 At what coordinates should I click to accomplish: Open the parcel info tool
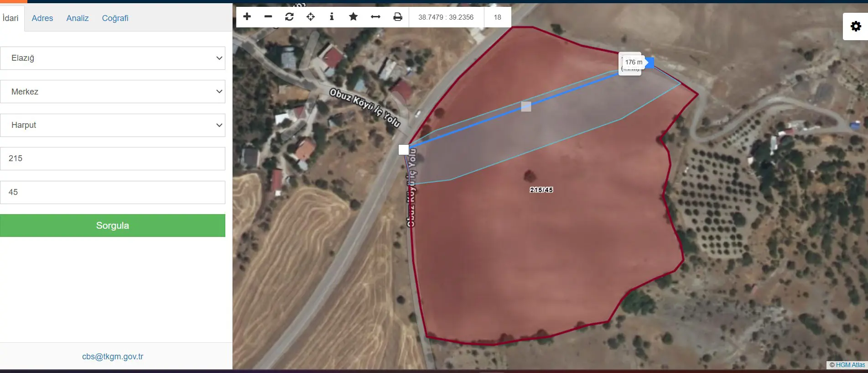(332, 17)
